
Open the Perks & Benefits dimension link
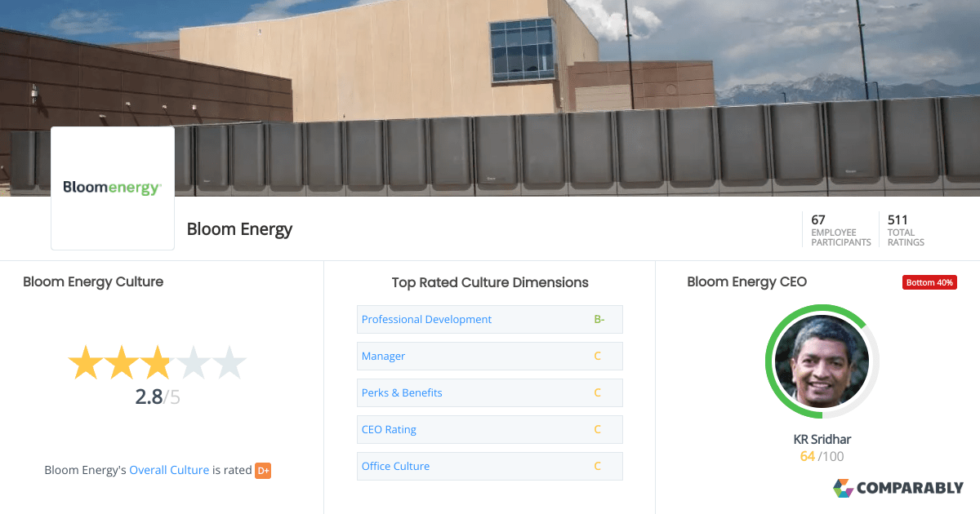coord(402,392)
